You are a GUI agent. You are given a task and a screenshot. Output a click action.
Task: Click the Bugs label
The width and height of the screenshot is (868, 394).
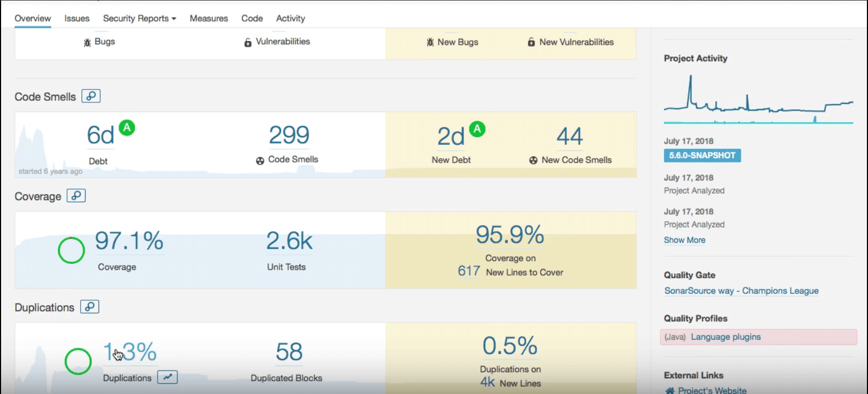pyautogui.click(x=105, y=42)
